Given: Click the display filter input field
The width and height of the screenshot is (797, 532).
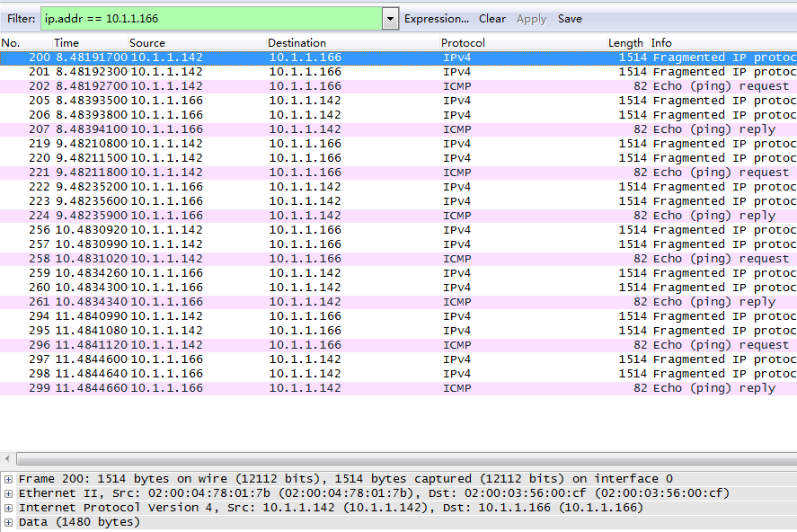Looking at the screenshot, I should (x=211, y=19).
